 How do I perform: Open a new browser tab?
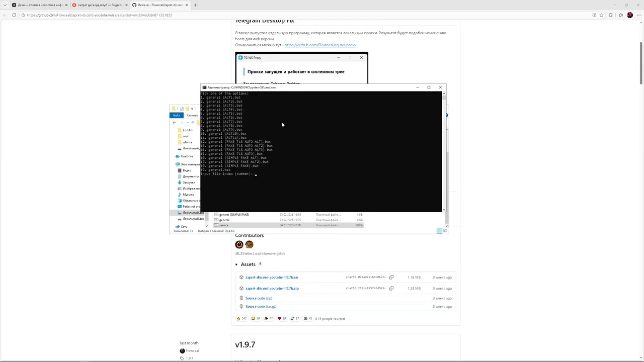click(x=195, y=5)
